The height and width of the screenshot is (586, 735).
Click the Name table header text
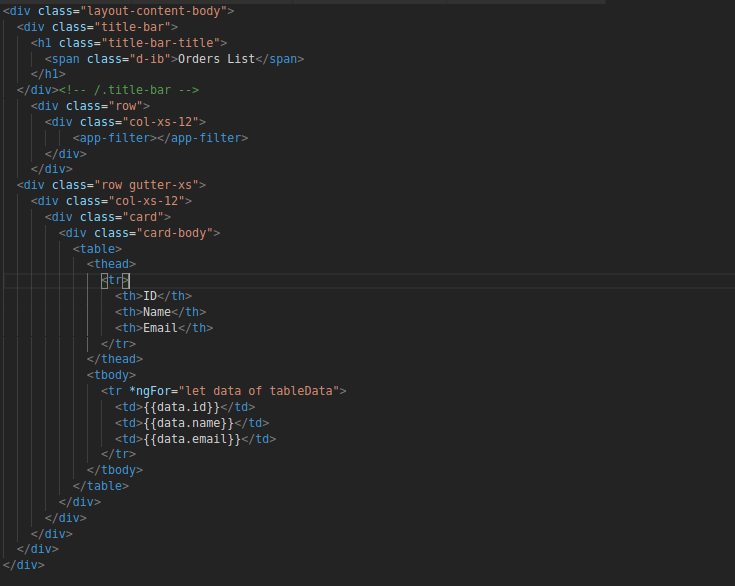coord(157,312)
